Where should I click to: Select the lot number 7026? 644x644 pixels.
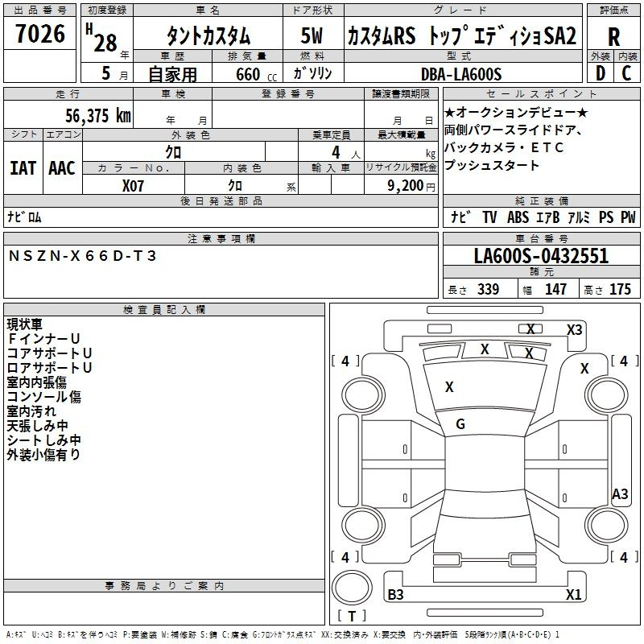pyautogui.click(x=40, y=35)
